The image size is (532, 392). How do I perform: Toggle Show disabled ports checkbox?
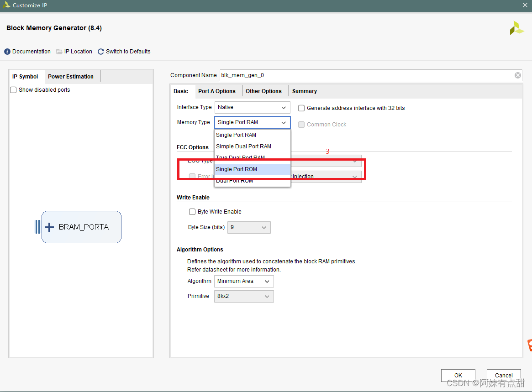click(13, 90)
